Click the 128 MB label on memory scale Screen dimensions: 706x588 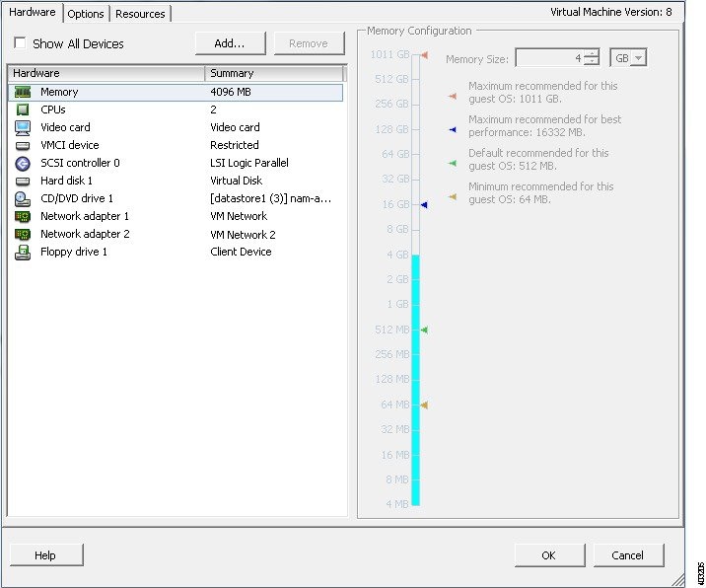(392, 380)
